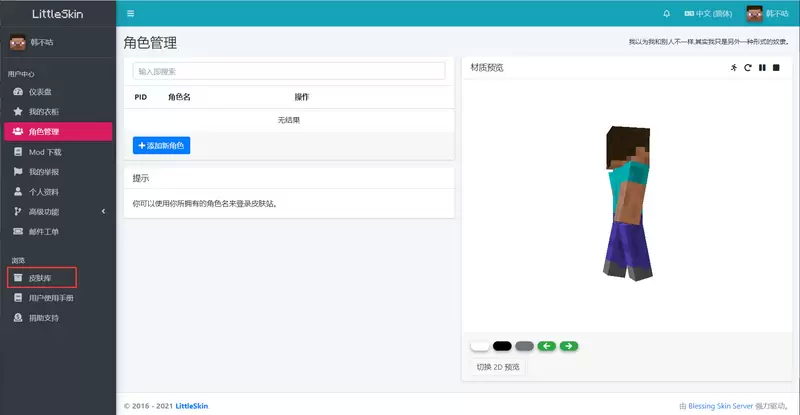Open 高级功能 sidebar item
The width and height of the screenshot is (800, 415).
pos(58,212)
